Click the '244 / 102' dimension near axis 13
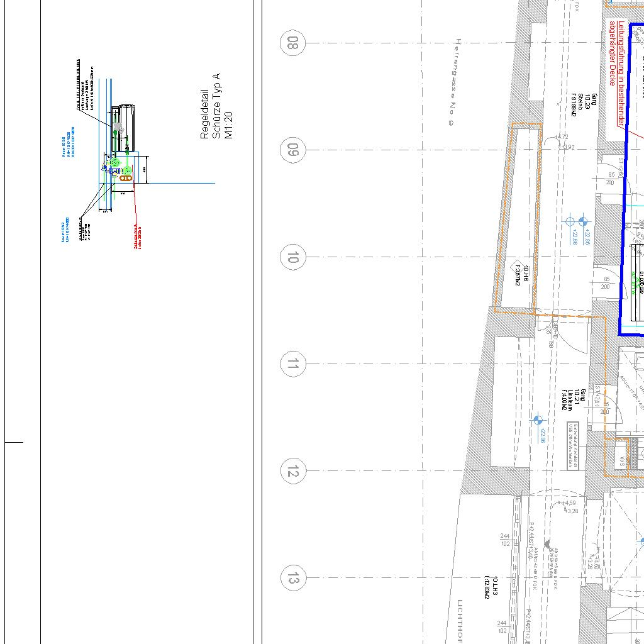 pos(505,540)
